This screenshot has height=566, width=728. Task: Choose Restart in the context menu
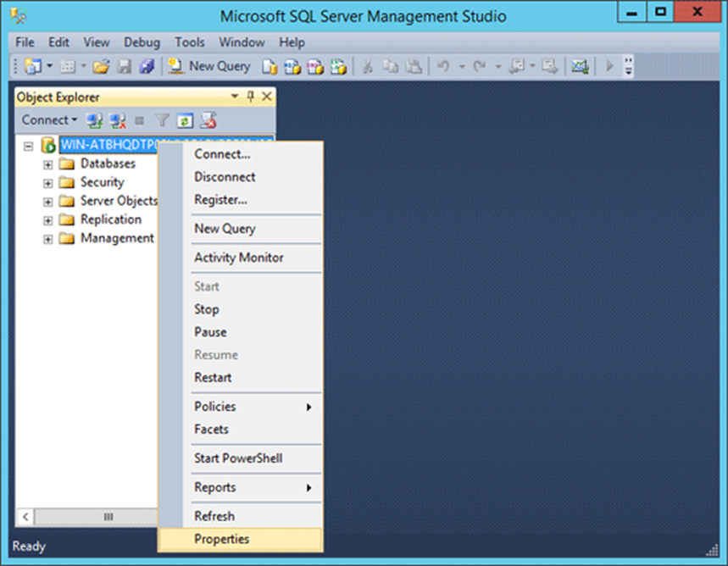(x=213, y=378)
